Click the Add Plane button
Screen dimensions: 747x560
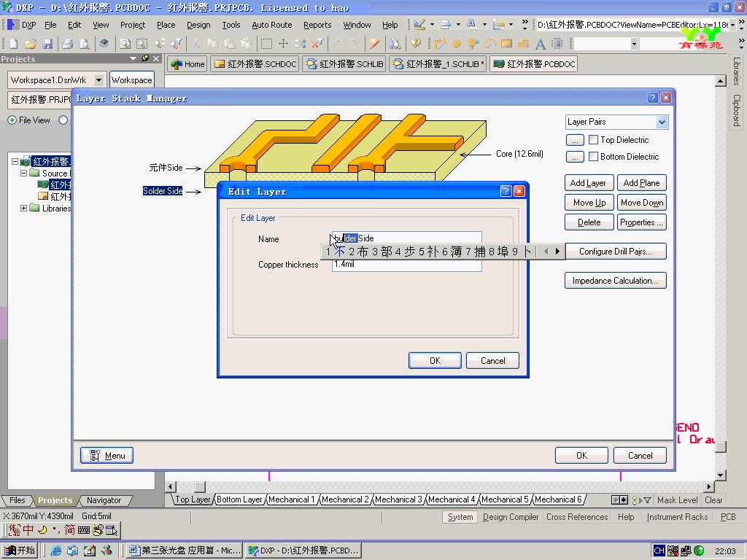pyautogui.click(x=641, y=183)
